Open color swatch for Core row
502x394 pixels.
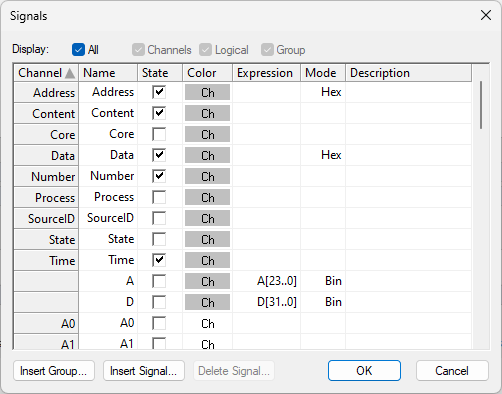[x=207, y=134]
